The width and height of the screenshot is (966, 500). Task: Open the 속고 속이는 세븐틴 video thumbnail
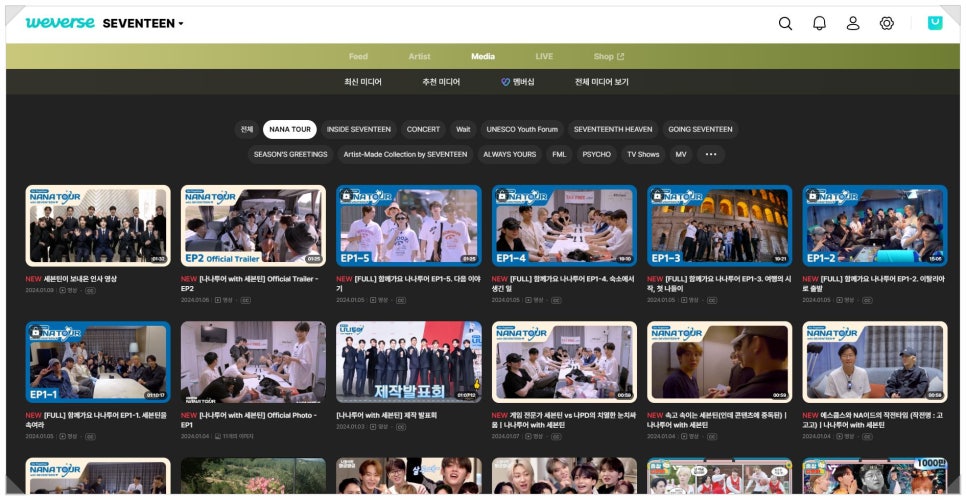[720, 362]
